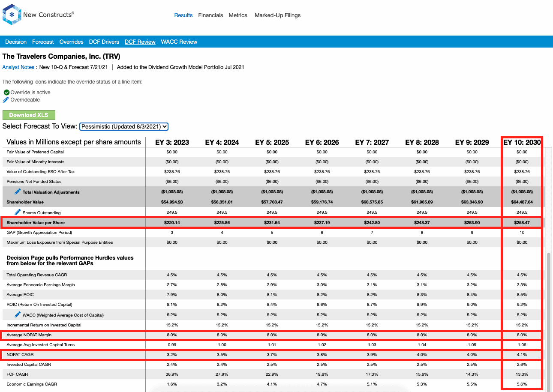
Task: Click the 5.6% Economic Earnings CAGR value
Action: pos(522,384)
